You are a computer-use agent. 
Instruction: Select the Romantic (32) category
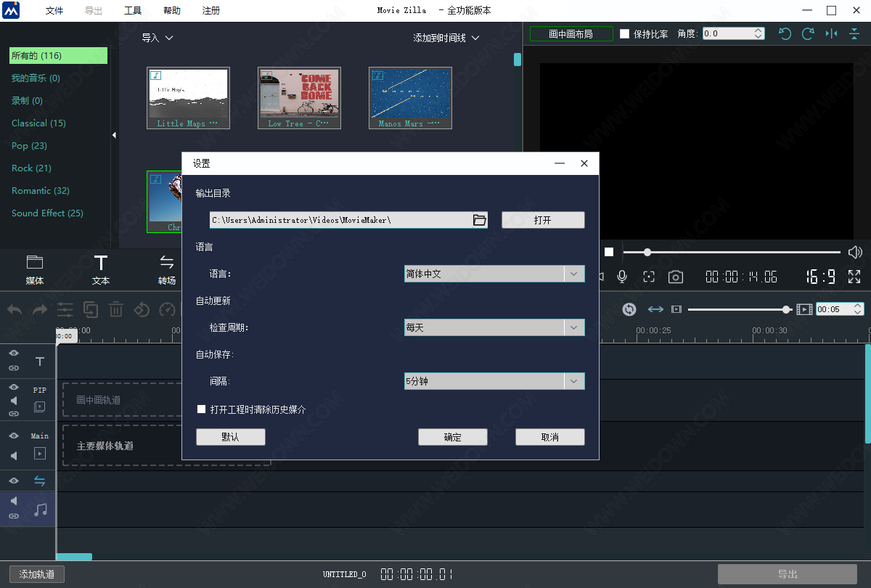[41, 191]
